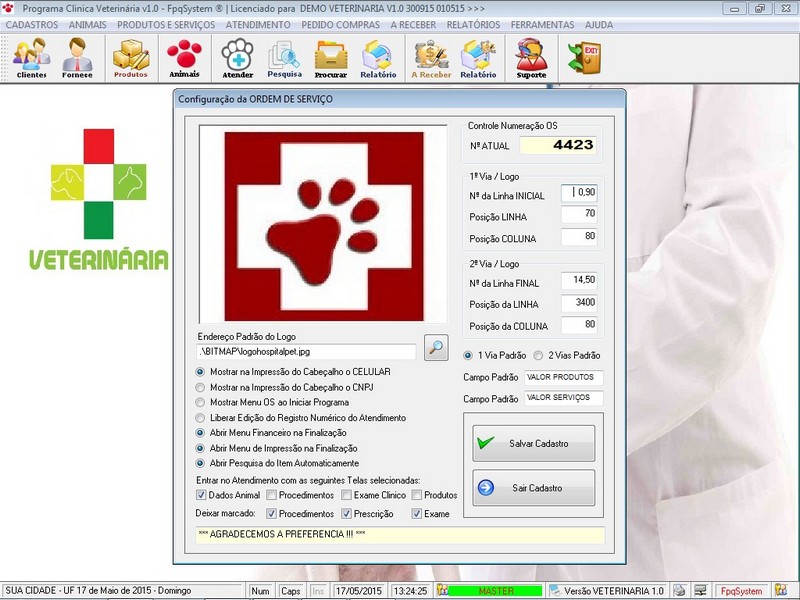Image resolution: width=800 pixels, height=600 pixels.
Task: Check Exame Clínico checkbox
Action: 346,495
